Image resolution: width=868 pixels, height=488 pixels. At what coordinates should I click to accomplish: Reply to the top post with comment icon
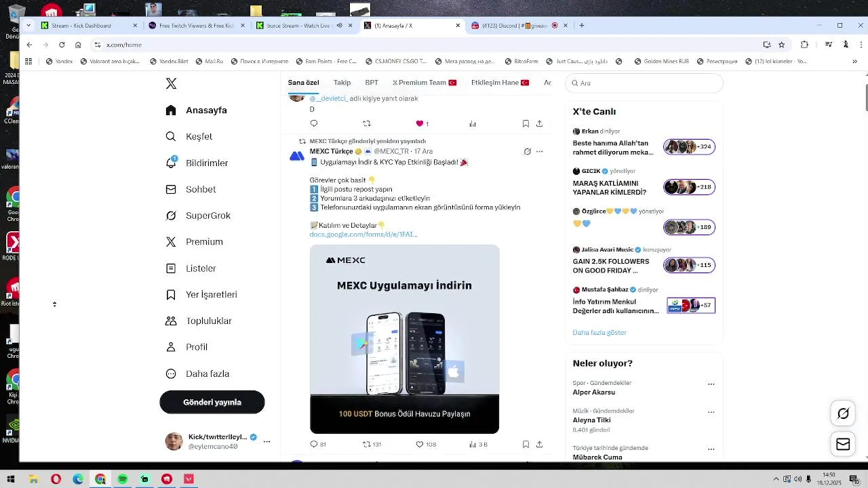313,123
